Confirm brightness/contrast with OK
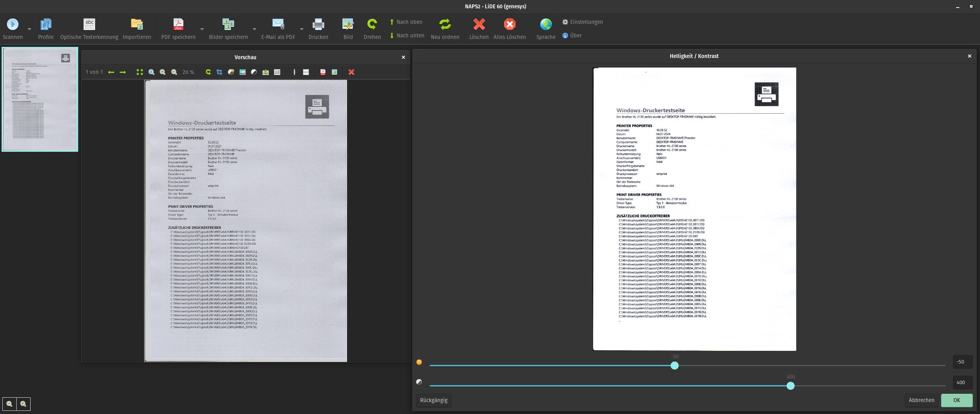The image size is (980, 414). coord(957,400)
